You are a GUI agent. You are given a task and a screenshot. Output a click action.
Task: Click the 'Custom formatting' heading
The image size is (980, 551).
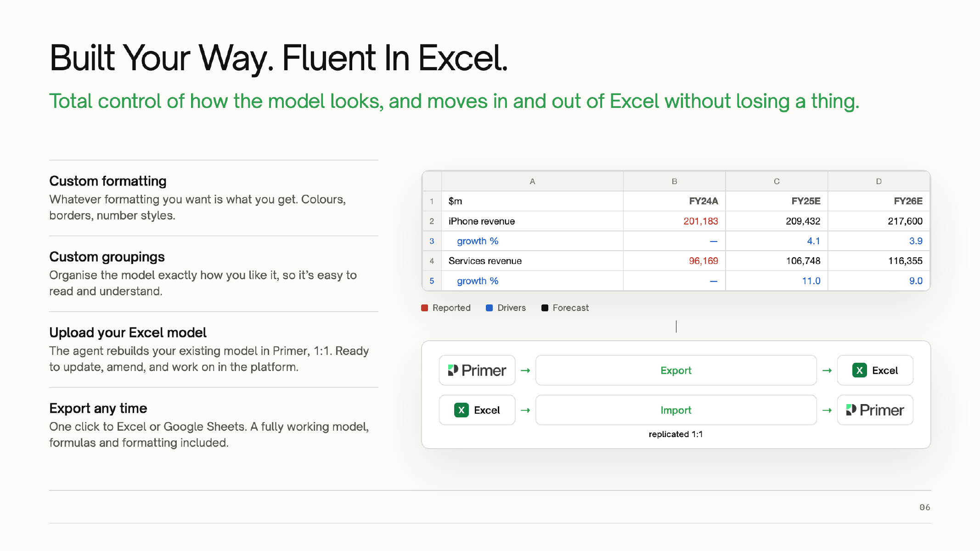(x=108, y=181)
